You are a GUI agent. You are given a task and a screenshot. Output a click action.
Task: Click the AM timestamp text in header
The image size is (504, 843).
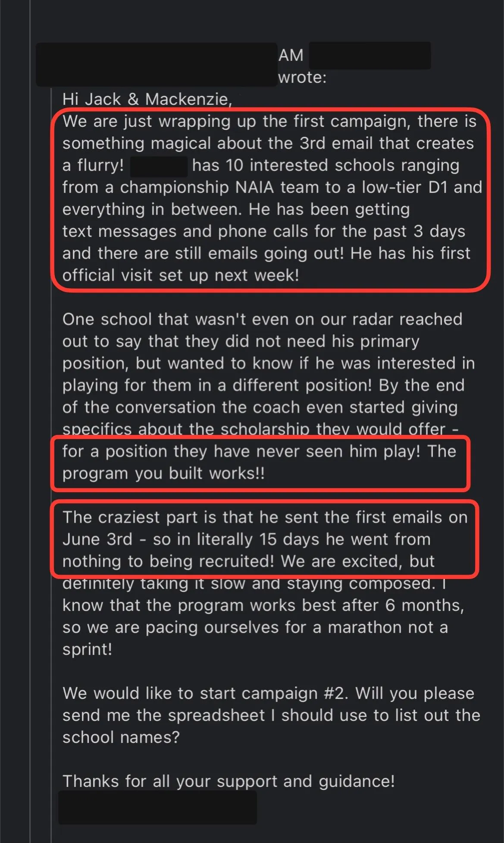tap(291, 55)
